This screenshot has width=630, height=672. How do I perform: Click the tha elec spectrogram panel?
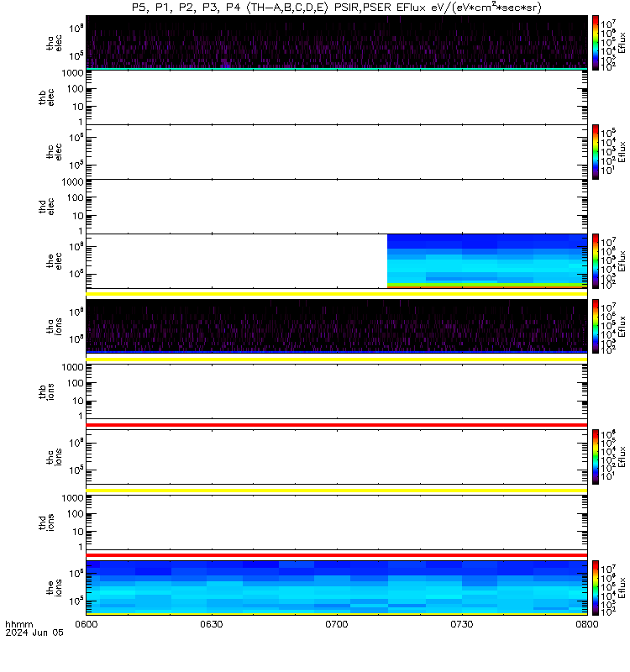(337, 43)
